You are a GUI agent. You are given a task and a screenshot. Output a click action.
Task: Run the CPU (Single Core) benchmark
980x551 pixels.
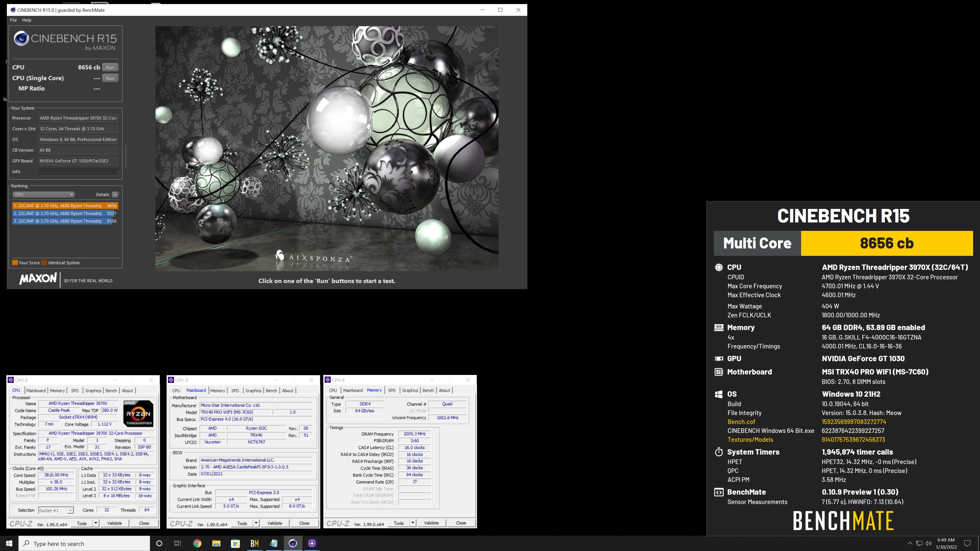pos(110,78)
